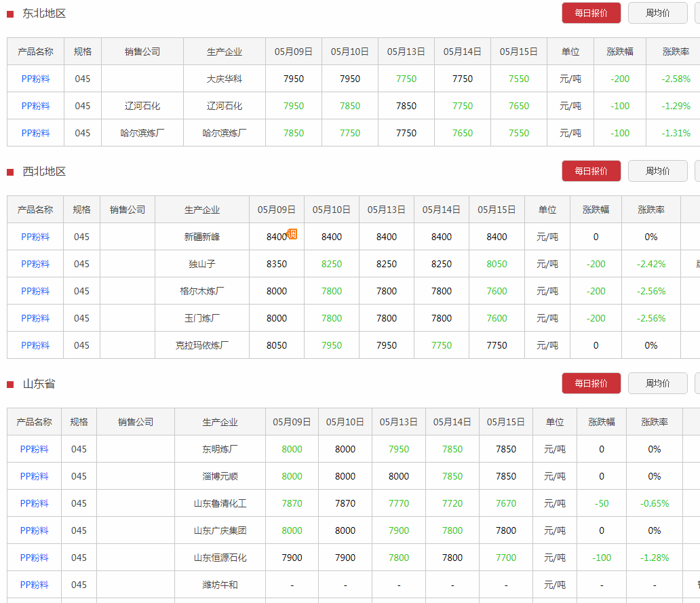Click -1.31% 涨跌率 for 哈尔滨炼厂
The width and height of the screenshot is (700, 603).
(x=676, y=134)
